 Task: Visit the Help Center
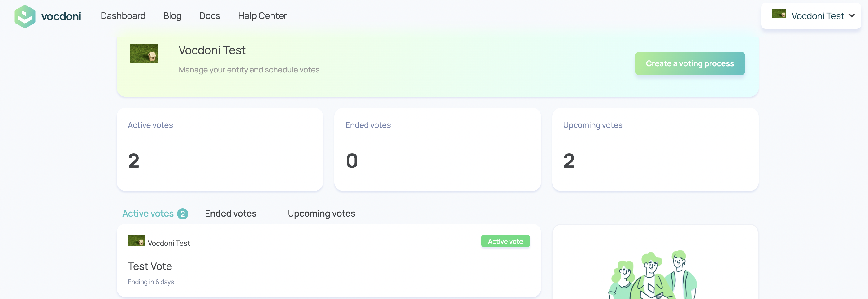pos(262,16)
